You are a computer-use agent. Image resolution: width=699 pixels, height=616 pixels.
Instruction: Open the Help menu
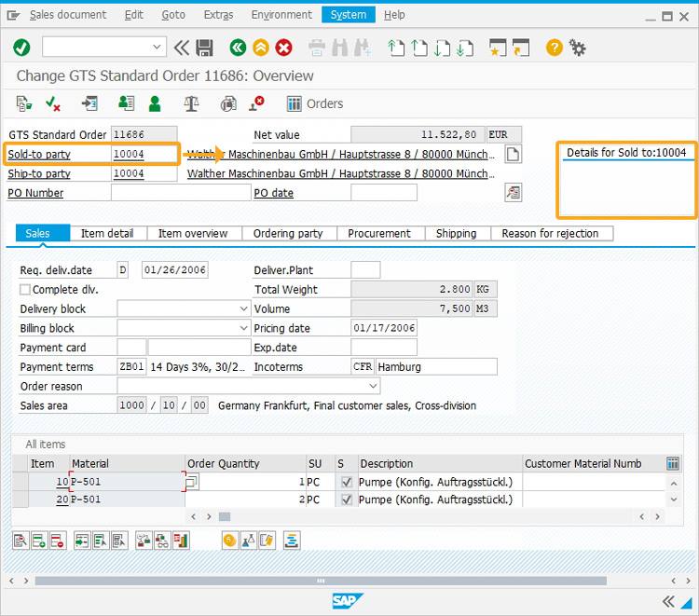(x=394, y=15)
